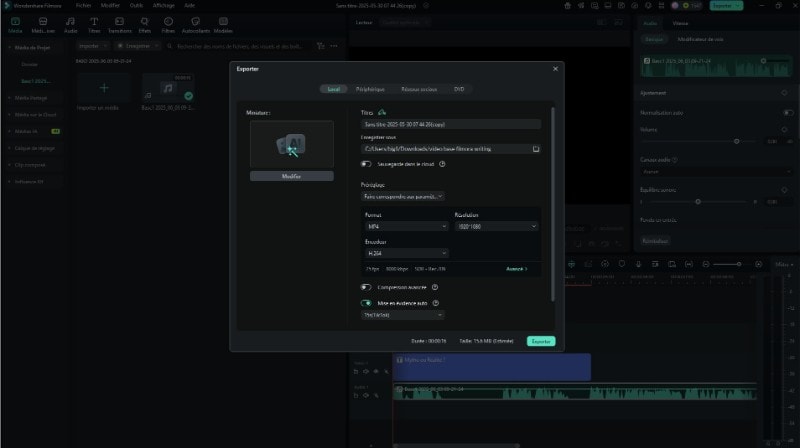800x448 pixels.
Task: Toggle visibility eye on the video track
Action: [x=376, y=371]
